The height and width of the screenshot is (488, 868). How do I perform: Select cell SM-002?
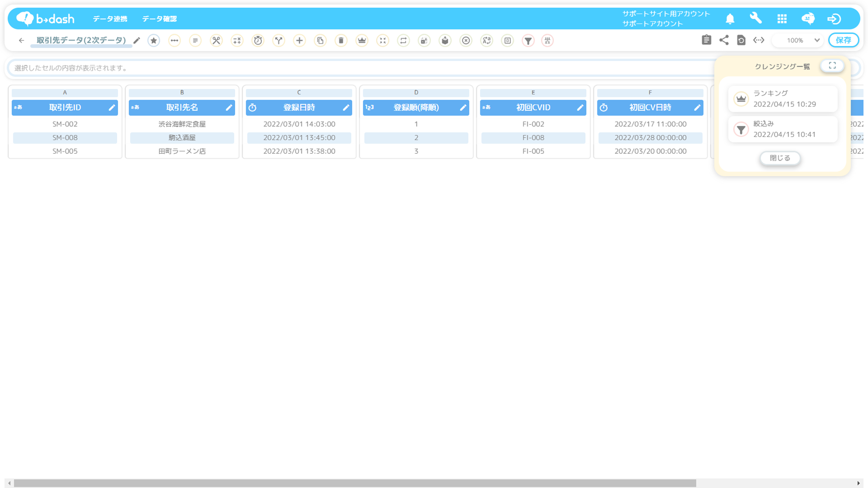point(65,124)
